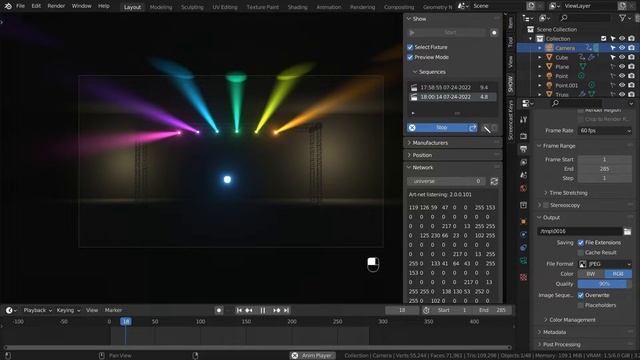Open the Output properties tab
This screenshot has height=360, width=640.
[524, 149]
